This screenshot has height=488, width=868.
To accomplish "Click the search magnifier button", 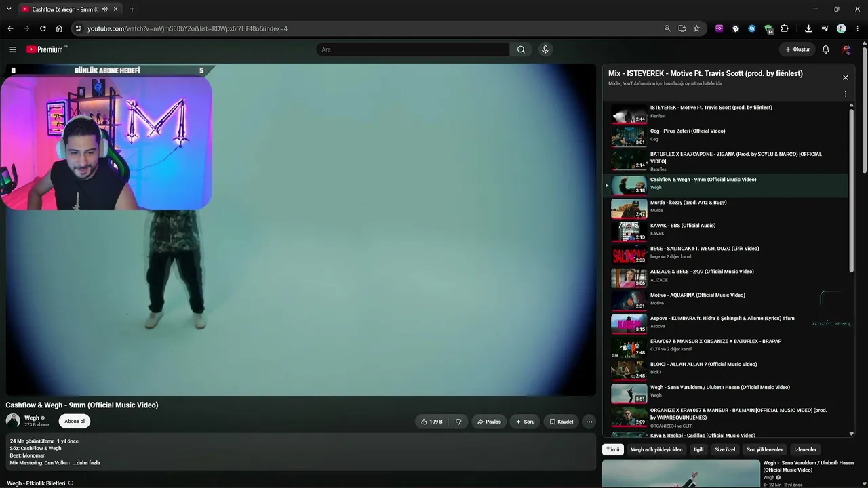I will click(521, 49).
